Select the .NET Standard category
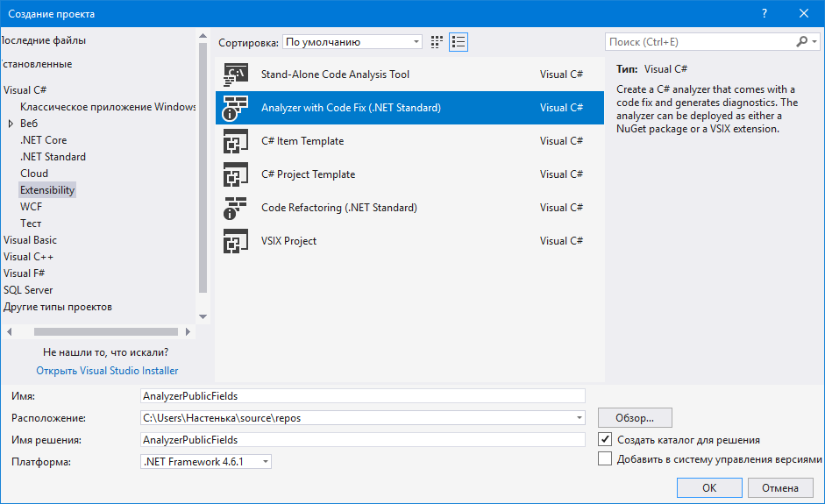Viewport: 825px width, 504px height. point(53,157)
